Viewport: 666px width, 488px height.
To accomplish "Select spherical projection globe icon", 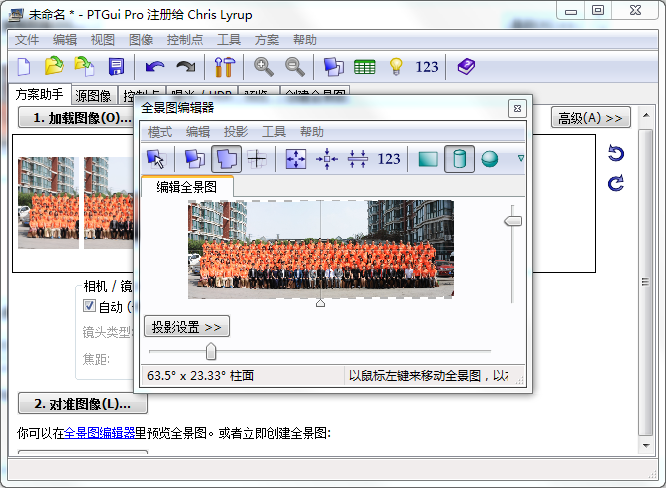I will tap(489, 159).
